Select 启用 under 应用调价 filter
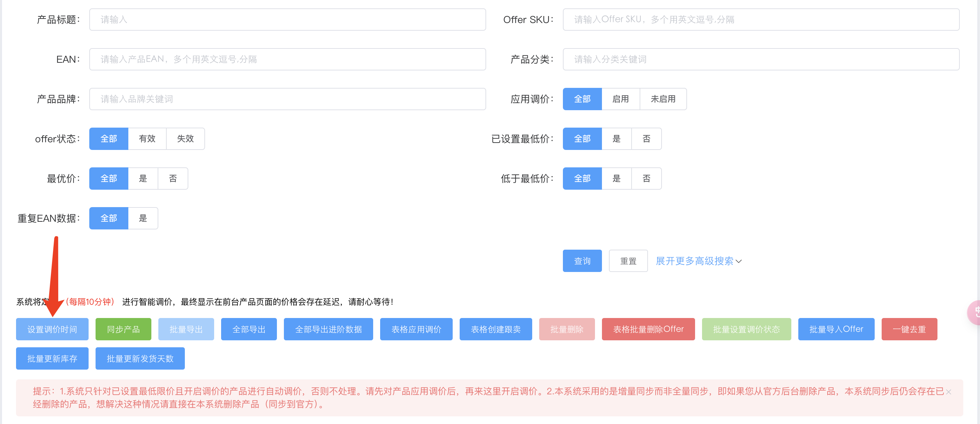 tap(620, 99)
